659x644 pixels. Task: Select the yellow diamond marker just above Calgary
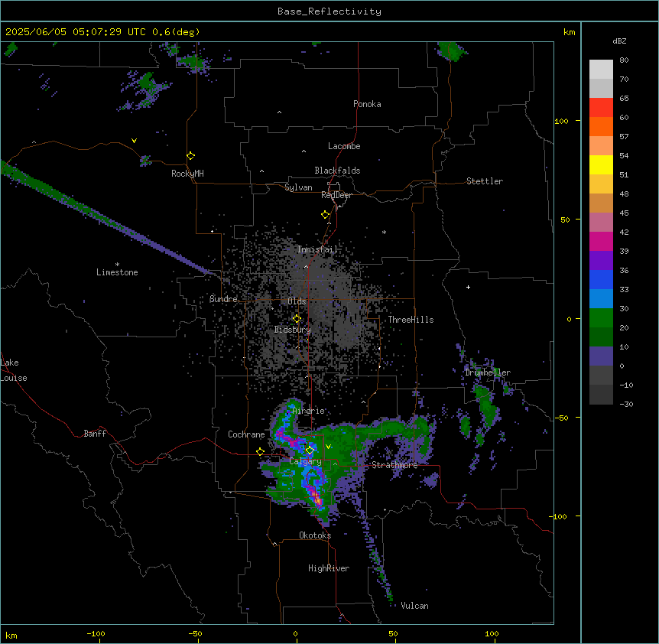pyautogui.click(x=310, y=450)
